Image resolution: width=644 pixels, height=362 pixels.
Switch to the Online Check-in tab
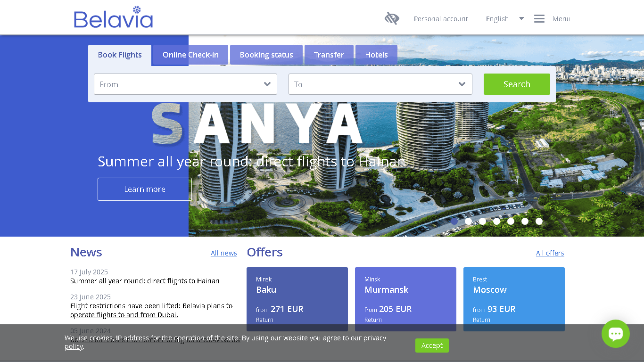[190, 55]
